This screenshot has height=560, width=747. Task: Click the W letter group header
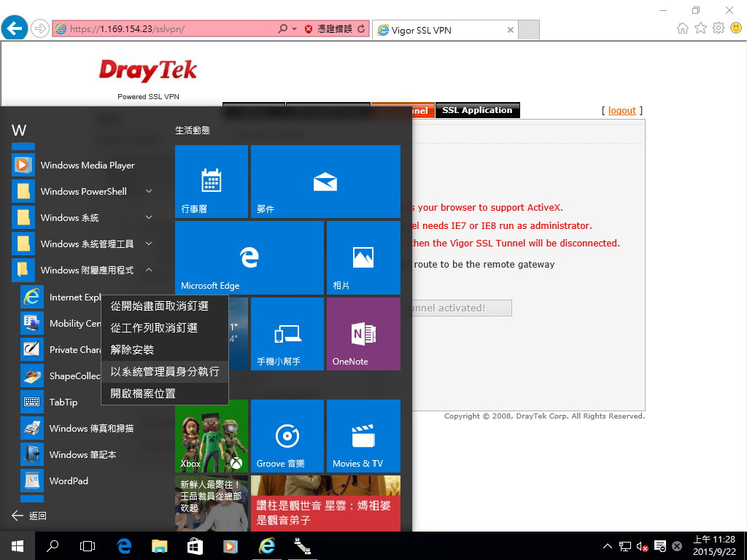[19, 130]
